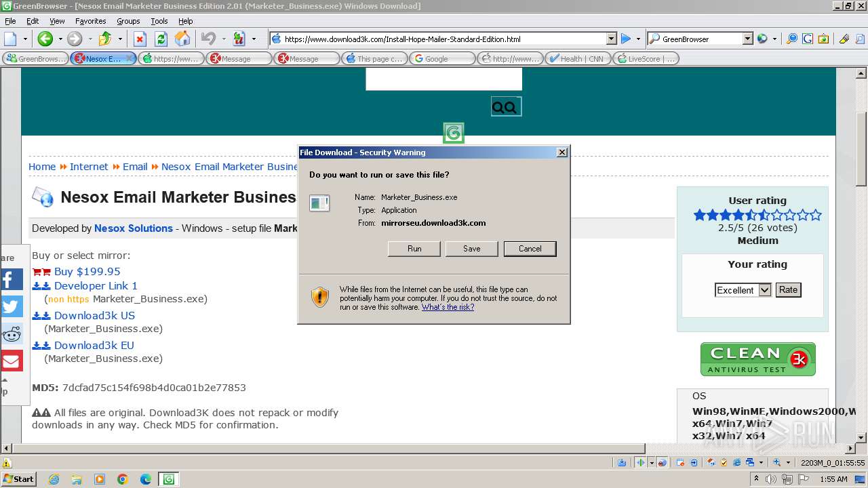Click the Clean Antivirus Test badge
The height and width of the screenshot is (488, 868).
click(757, 359)
